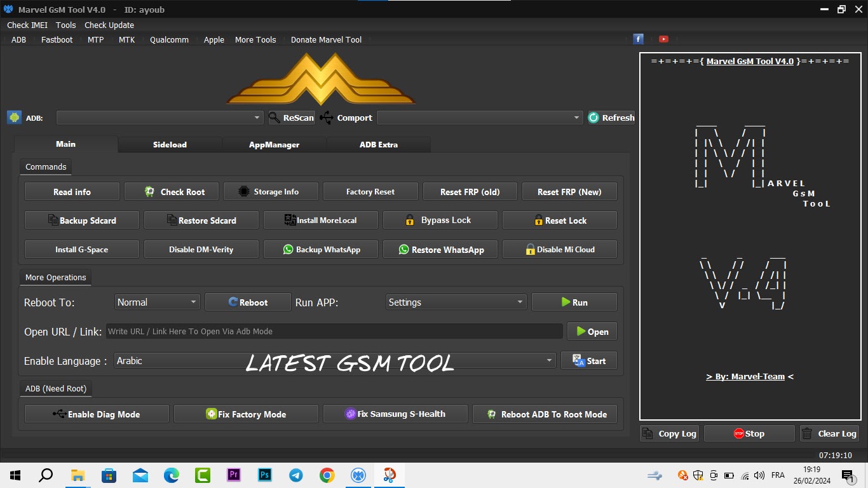Click Fix Factory Mode button
The image size is (868, 488).
point(246,414)
